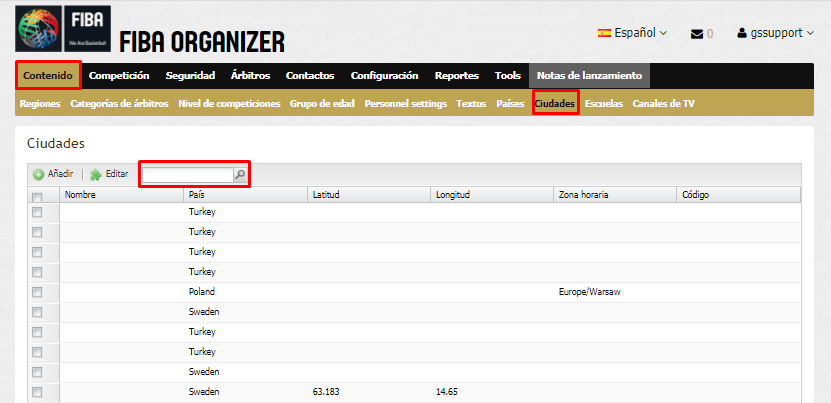Check the Poland row checkbox
This screenshot has height=403, width=831.
point(37,292)
